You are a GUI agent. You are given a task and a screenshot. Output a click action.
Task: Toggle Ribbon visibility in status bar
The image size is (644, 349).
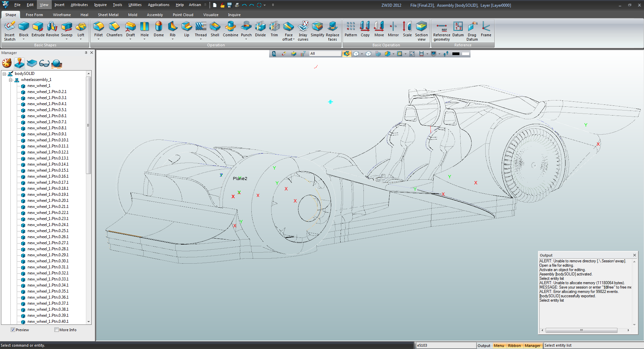tap(514, 346)
